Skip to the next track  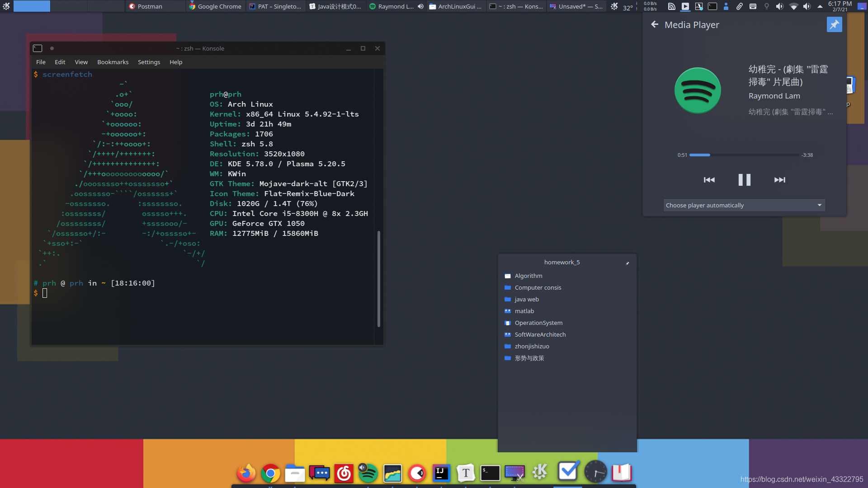[779, 180]
